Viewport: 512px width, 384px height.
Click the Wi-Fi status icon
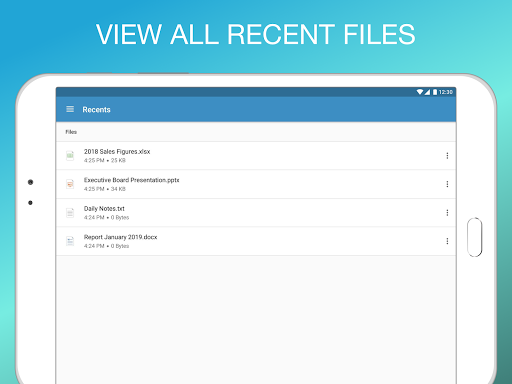tap(420, 92)
